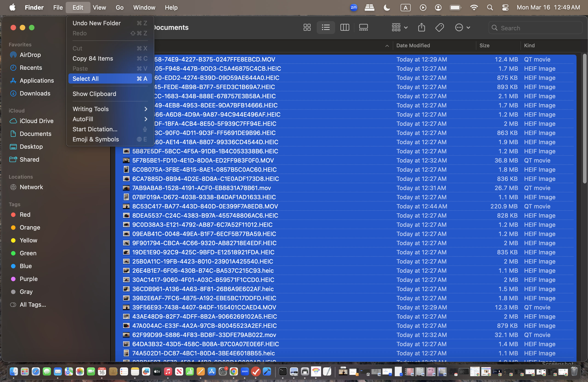Switch to icon view in the toolbar
The width and height of the screenshot is (588, 382).
click(307, 27)
